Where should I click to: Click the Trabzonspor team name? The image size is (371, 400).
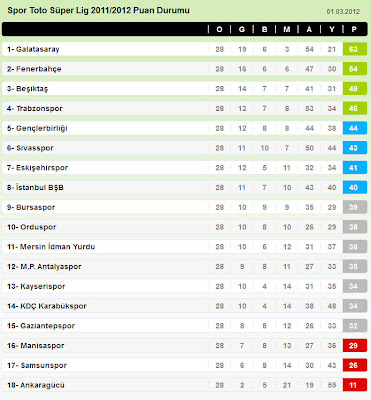pos(39,108)
